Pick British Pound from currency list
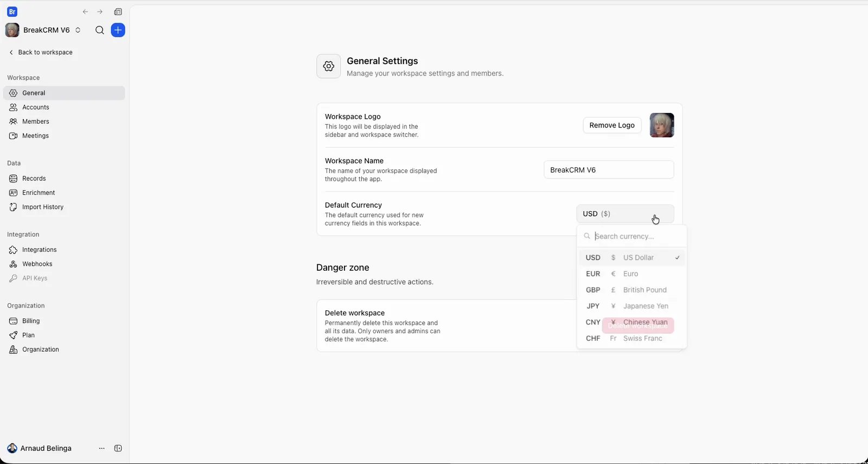Viewport: 868px width, 464px height. tap(632, 290)
